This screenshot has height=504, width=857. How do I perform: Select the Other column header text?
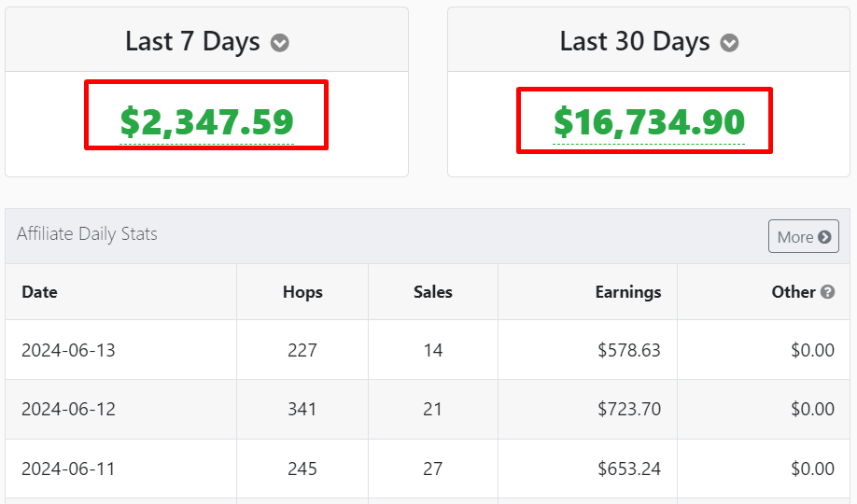pos(794,292)
